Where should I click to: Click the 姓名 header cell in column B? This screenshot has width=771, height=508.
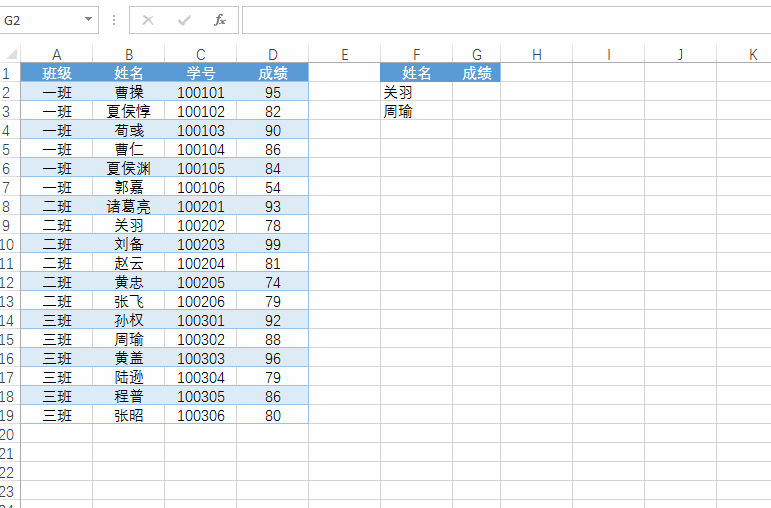coord(128,73)
